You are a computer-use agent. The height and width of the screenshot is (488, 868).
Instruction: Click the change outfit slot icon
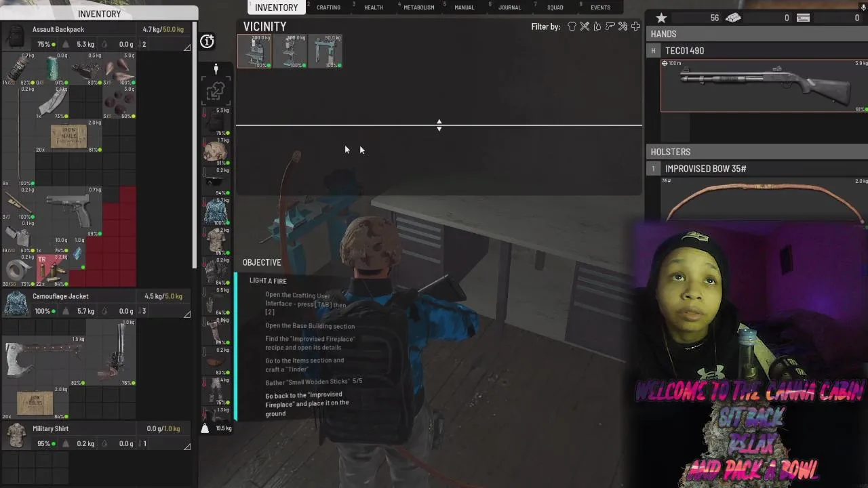[x=216, y=91]
